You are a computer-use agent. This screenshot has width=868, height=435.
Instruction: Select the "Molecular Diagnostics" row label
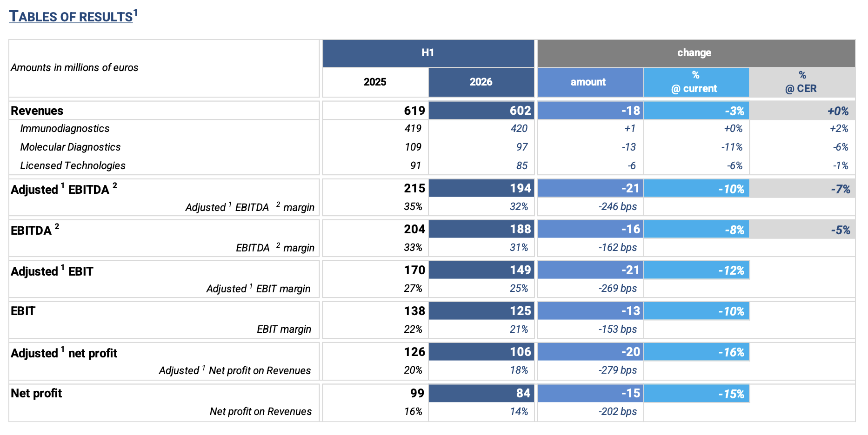pos(70,147)
